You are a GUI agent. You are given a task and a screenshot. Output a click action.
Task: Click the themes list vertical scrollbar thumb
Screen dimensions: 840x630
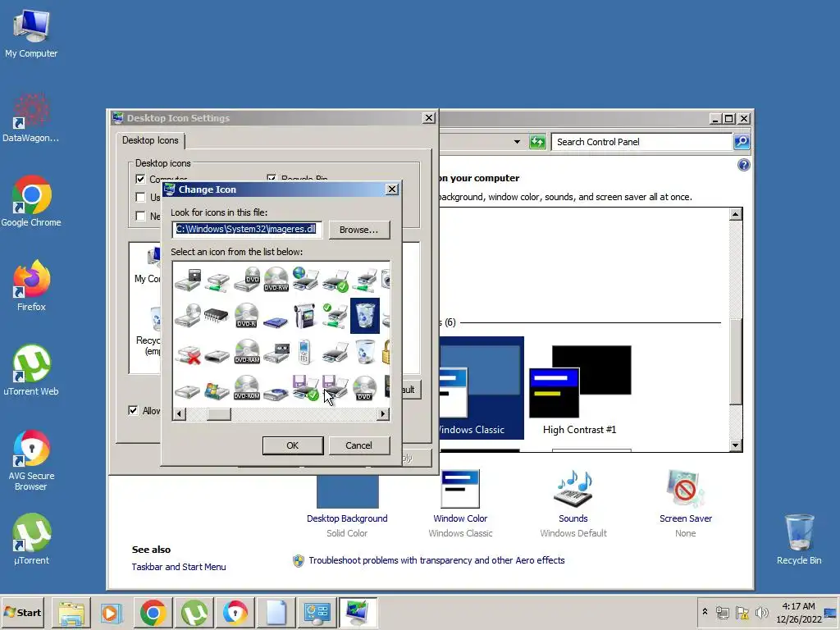coord(736,361)
